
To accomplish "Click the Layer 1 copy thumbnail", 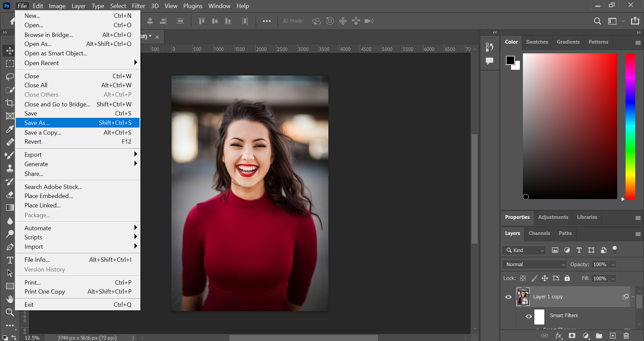I will point(523,297).
